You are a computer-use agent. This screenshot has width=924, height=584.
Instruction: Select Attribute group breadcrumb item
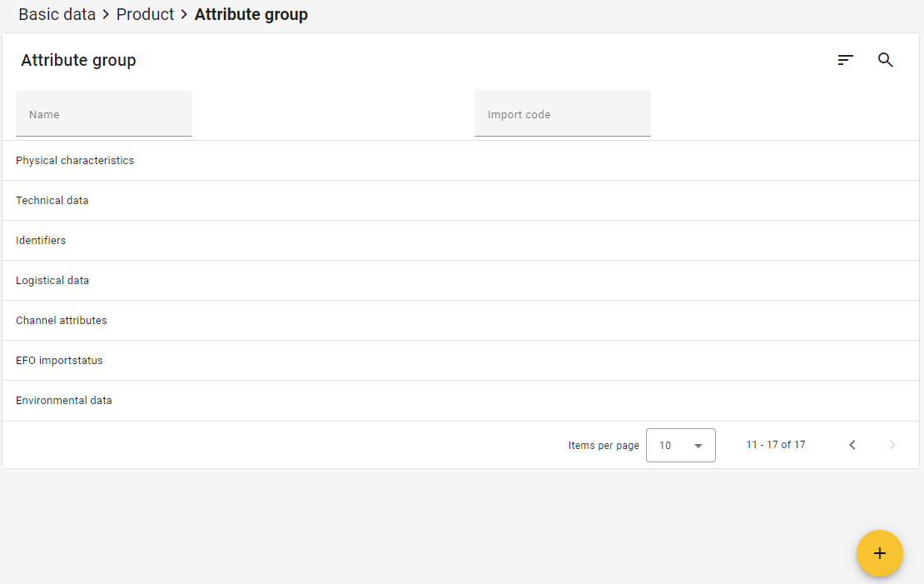point(251,14)
